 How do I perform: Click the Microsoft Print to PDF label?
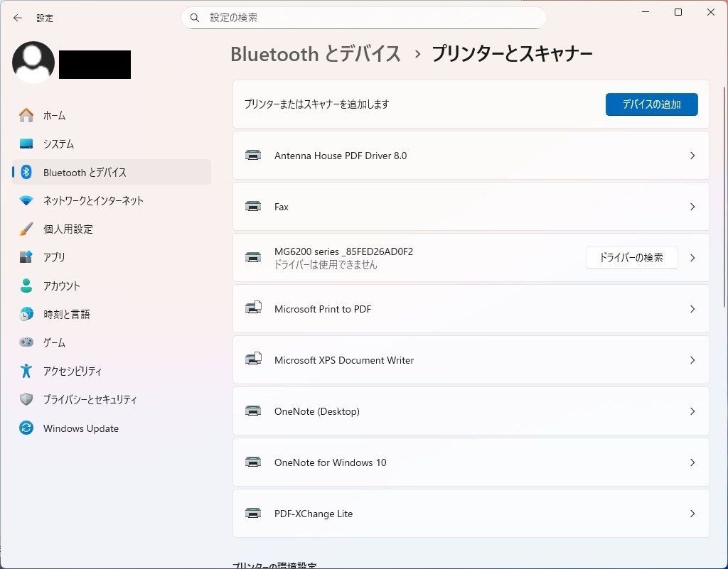pyautogui.click(x=323, y=309)
